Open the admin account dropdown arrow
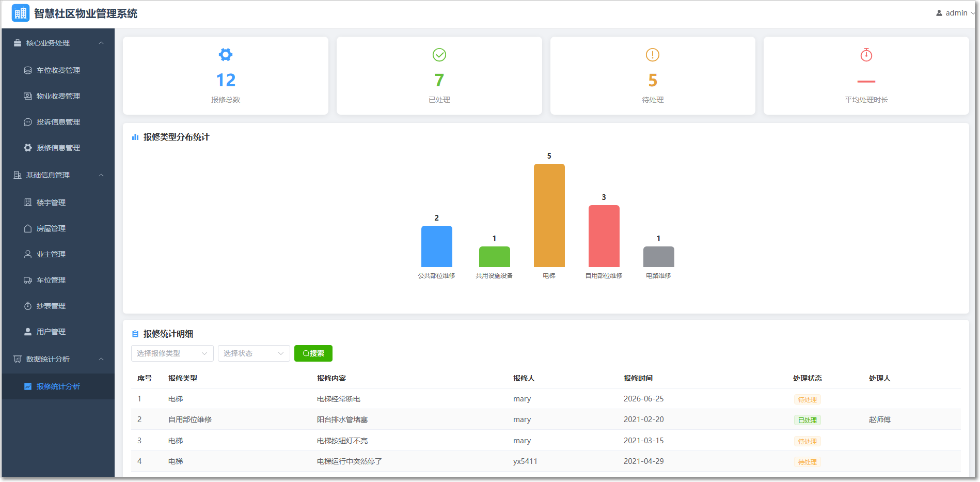 pos(973,13)
